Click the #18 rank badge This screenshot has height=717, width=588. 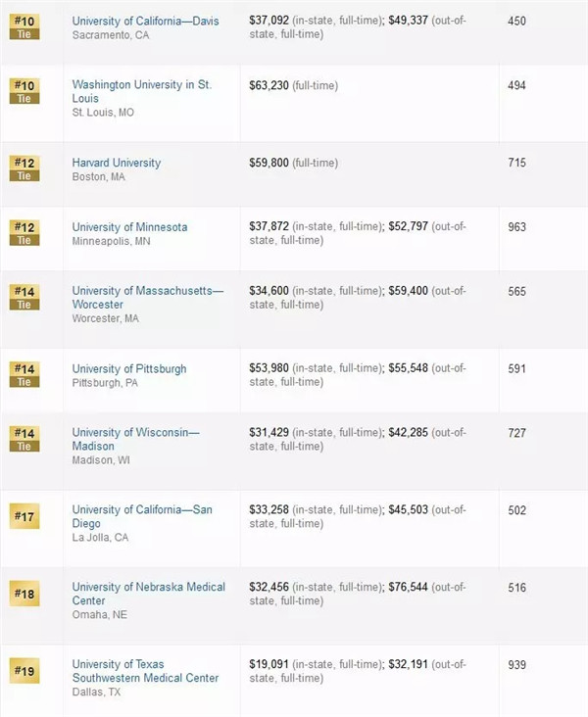click(24, 593)
